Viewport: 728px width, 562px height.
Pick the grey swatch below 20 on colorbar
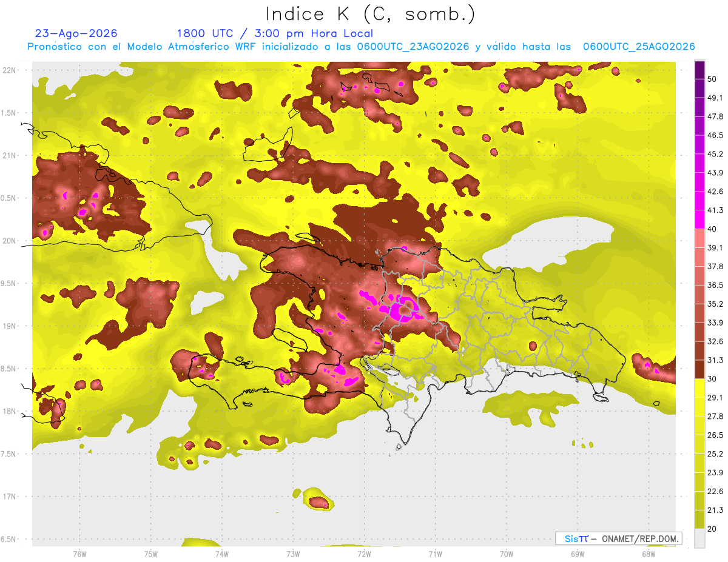699,538
